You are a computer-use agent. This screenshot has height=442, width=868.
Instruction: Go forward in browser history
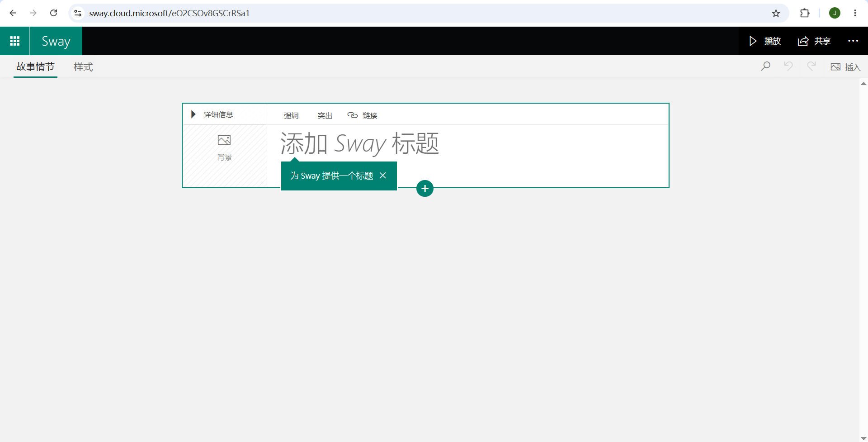click(33, 13)
